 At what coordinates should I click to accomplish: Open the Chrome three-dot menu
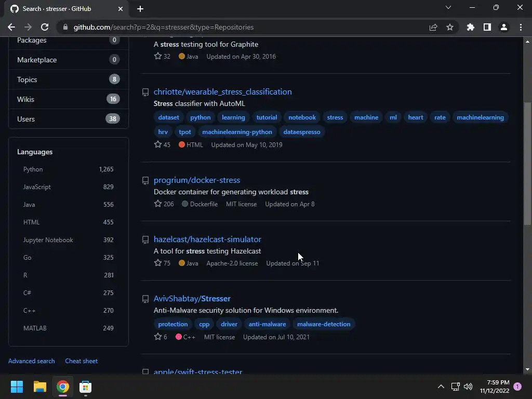521,27
